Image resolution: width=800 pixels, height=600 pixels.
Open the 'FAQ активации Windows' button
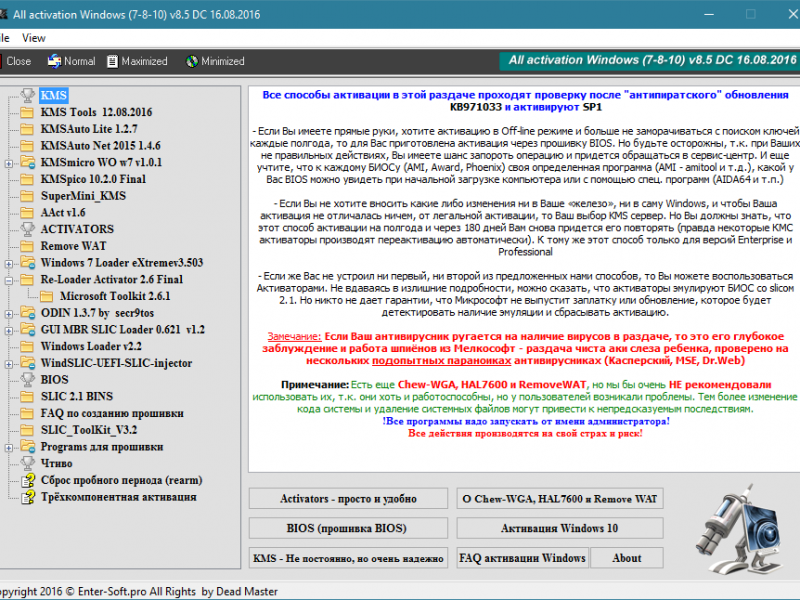click(522, 558)
